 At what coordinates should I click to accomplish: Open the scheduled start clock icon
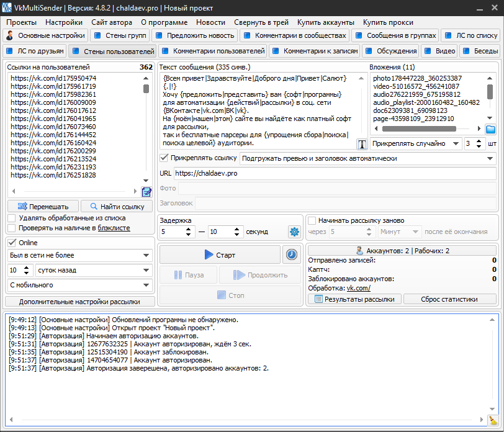(290, 254)
